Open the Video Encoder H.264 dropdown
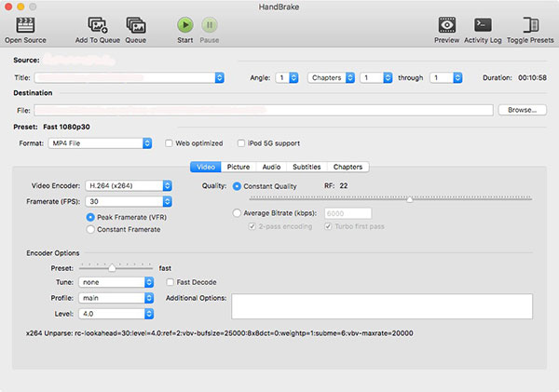Image resolution: width=559 pixels, height=392 pixels. (129, 185)
